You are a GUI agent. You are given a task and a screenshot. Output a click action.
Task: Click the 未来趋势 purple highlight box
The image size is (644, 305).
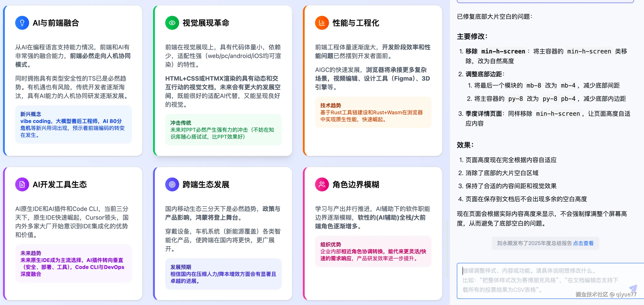coord(73,264)
